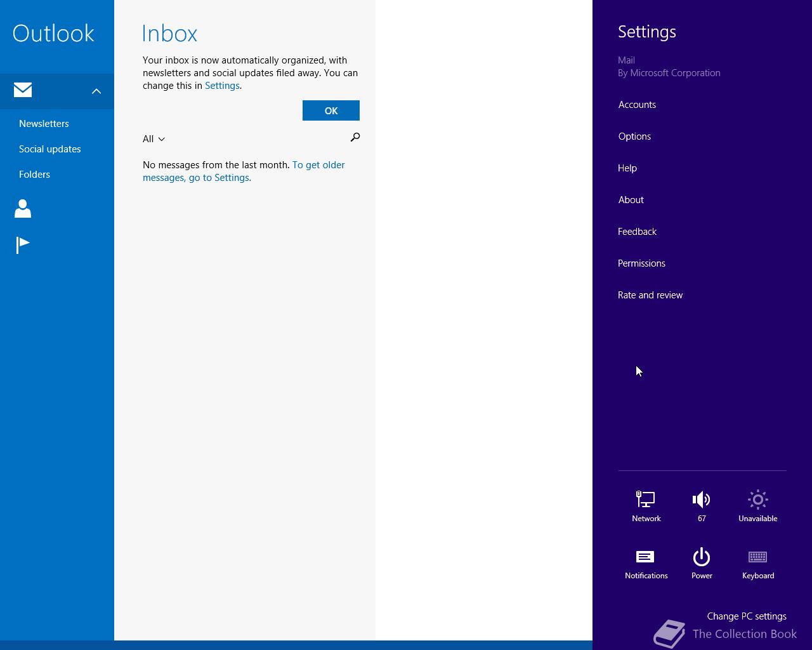Open the All filter dropdown
This screenshot has width=812, height=650.
154,139
